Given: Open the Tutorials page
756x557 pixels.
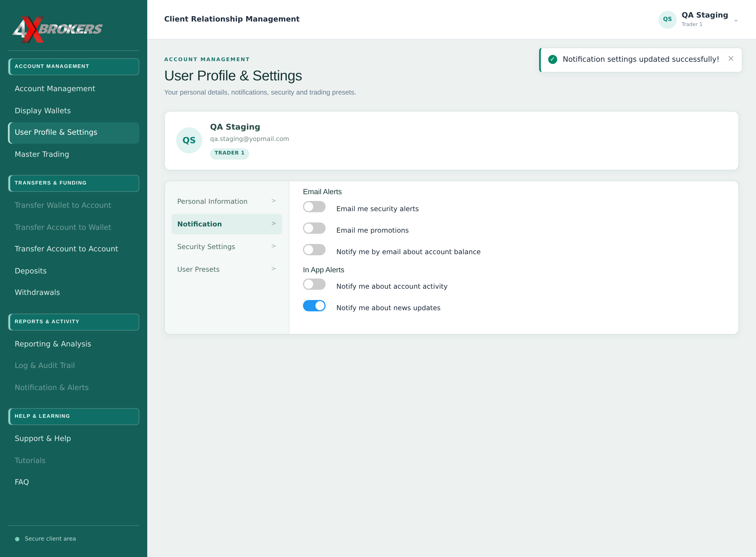Looking at the screenshot, I should tap(74, 460).
